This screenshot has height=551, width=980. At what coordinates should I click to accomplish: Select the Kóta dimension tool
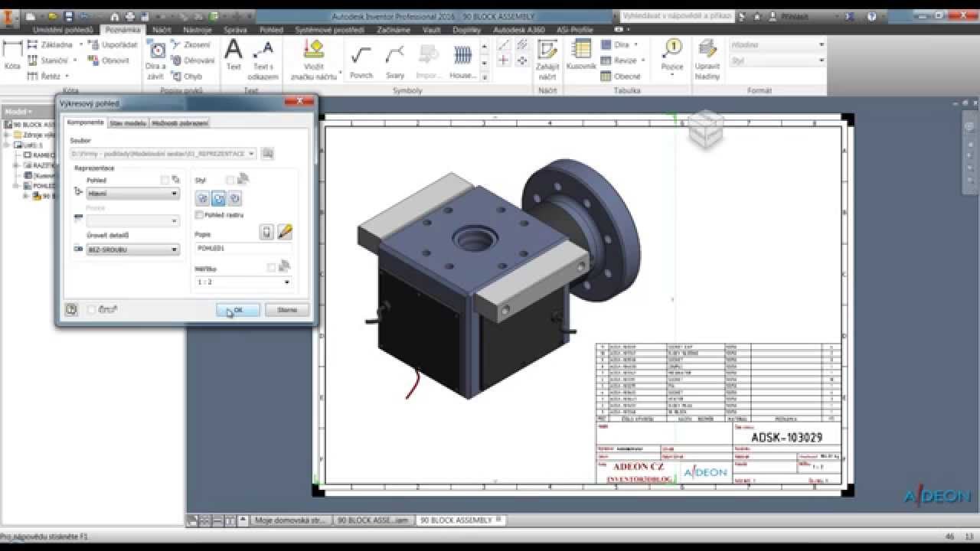[12, 55]
